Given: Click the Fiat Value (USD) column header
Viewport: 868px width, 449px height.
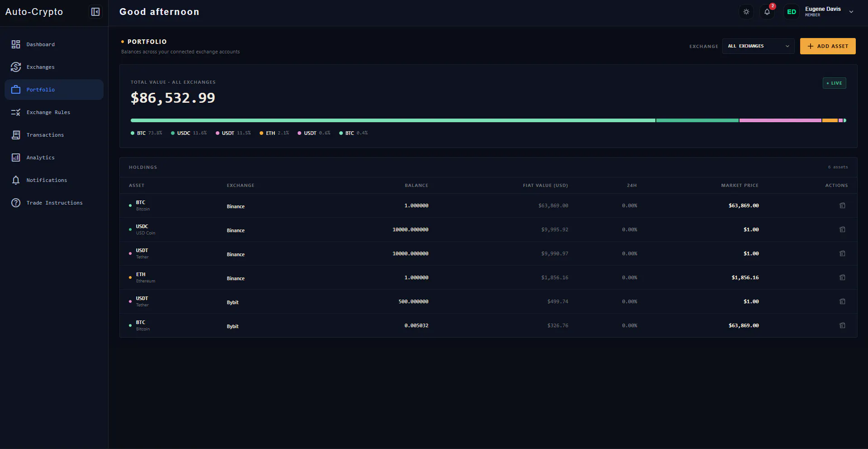Looking at the screenshot, I should pyautogui.click(x=545, y=186).
